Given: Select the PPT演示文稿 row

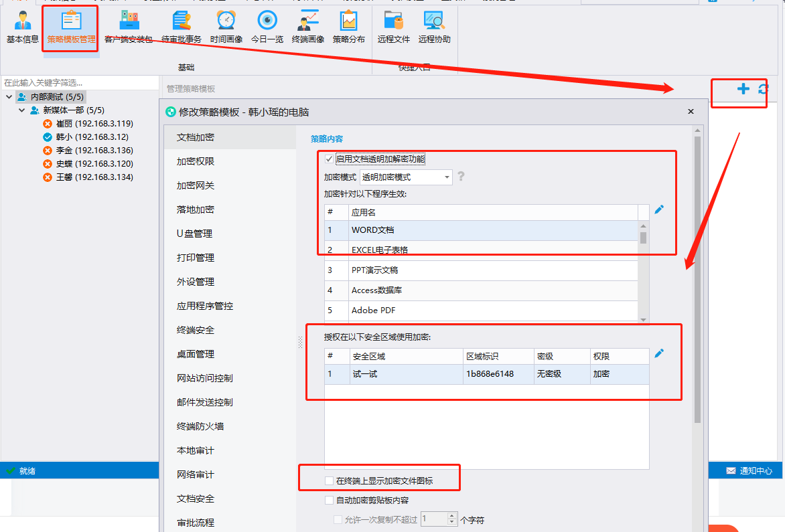Looking at the screenshot, I should tap(481, 270).
